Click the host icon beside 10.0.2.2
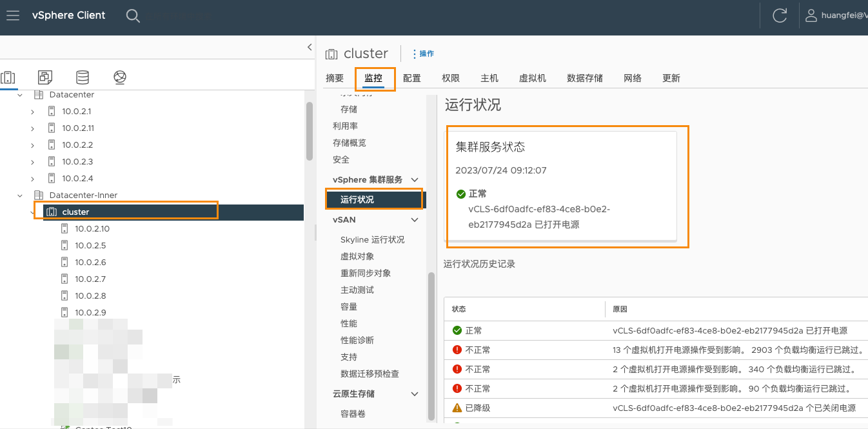The width and height of the screenshot is (868, 429). pos(52,145)
